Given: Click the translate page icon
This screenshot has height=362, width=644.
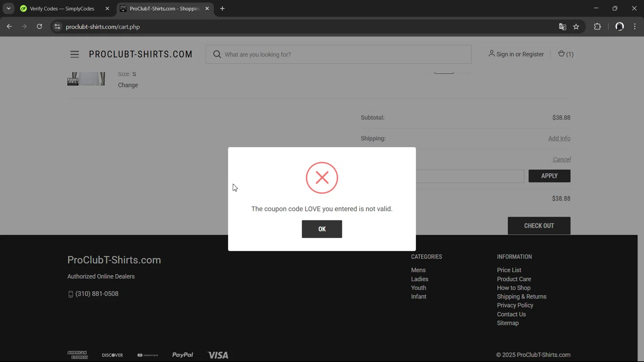Looking at the screenshot, I should coord(562,27).
